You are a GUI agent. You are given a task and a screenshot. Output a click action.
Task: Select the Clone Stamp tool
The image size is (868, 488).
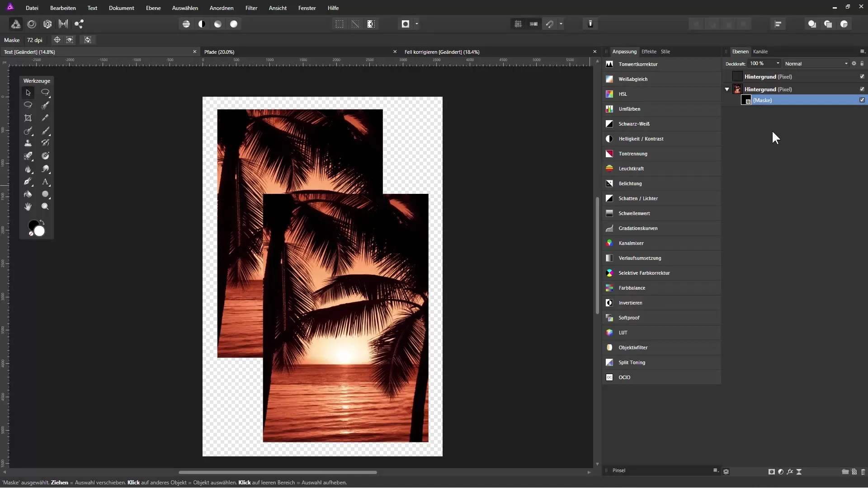[28, 143]
